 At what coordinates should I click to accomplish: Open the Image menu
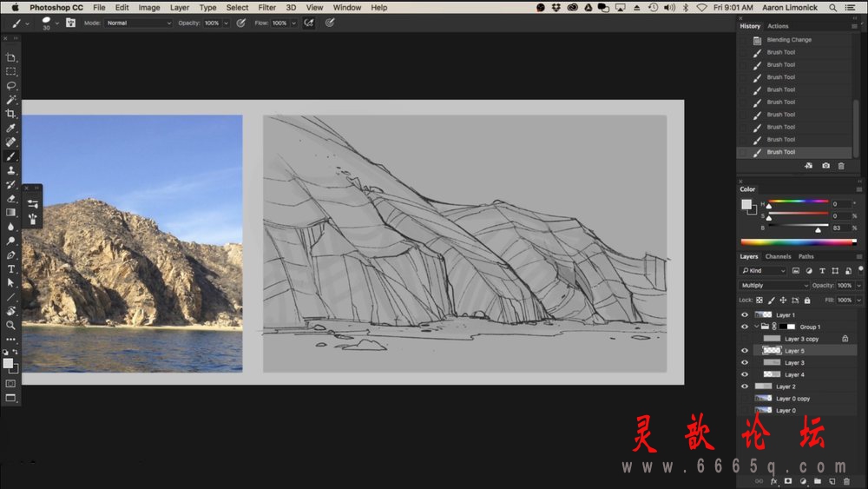point(149,7)
